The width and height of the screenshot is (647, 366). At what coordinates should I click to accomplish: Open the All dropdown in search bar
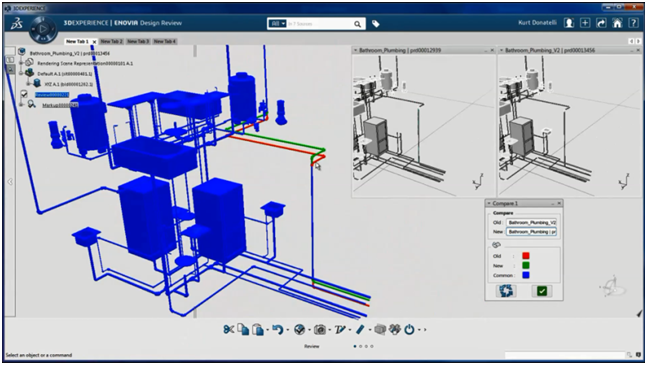coord(278,24)
